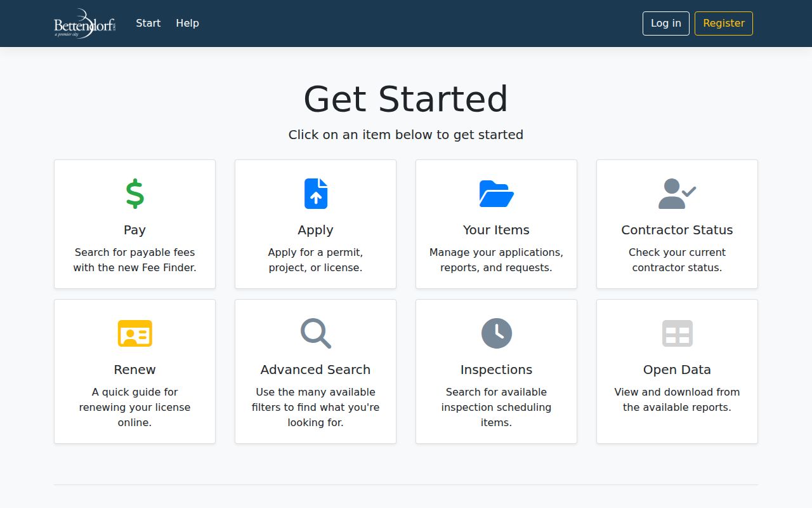Select the Apply card title

pyautogui.click(x=315, y=231)
